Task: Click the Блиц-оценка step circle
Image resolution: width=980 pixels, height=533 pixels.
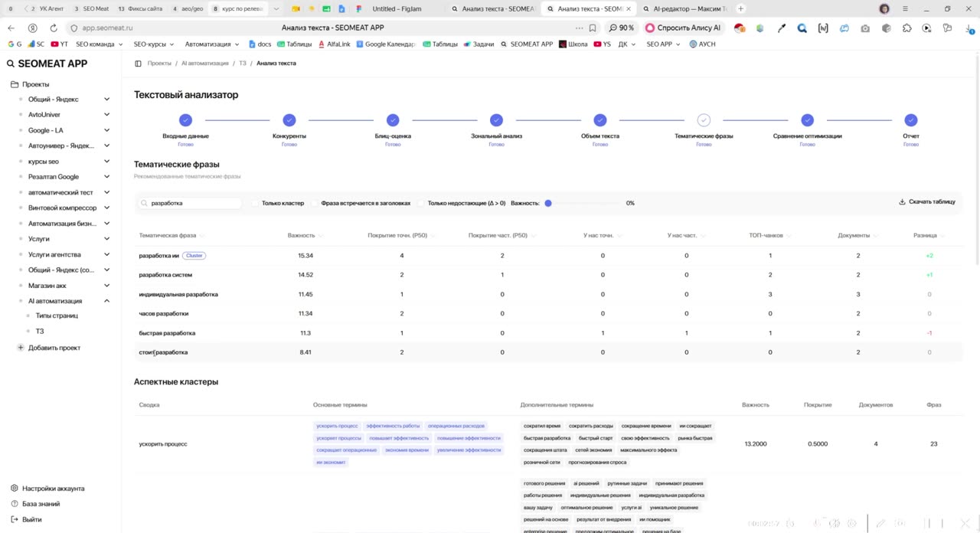Action: tap(393, 120)
